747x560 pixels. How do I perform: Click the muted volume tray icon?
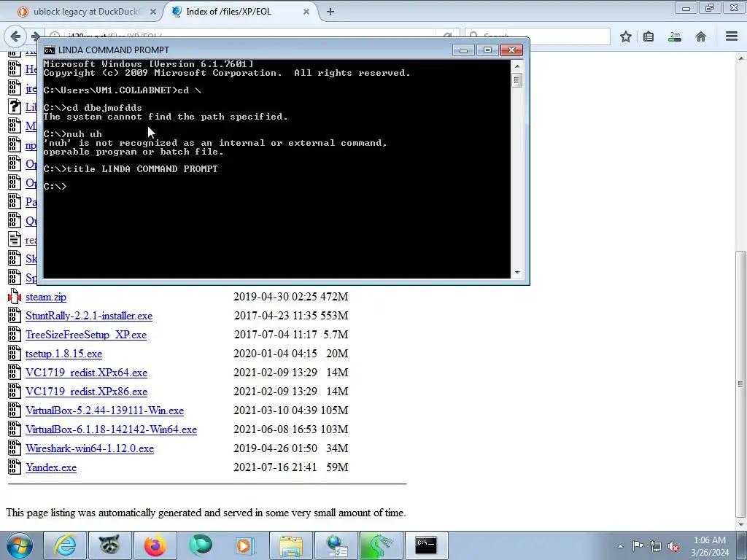[x=673, y=546]
